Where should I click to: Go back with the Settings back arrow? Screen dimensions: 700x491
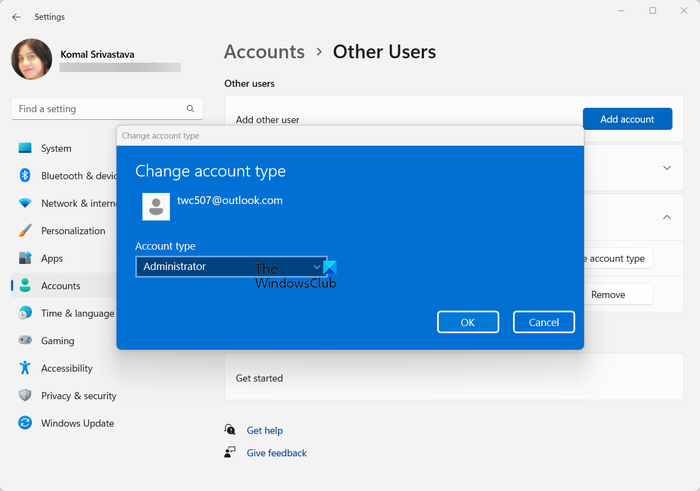pos(17,17)
